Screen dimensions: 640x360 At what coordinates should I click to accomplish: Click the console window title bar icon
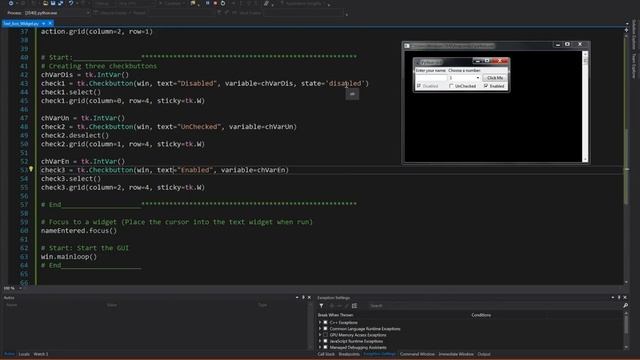click(407, 46)
